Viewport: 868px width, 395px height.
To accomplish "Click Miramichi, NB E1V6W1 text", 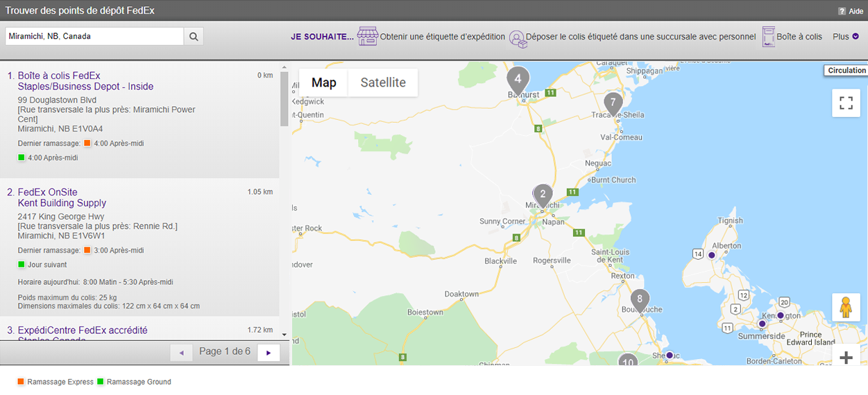I will coord(62,236).
